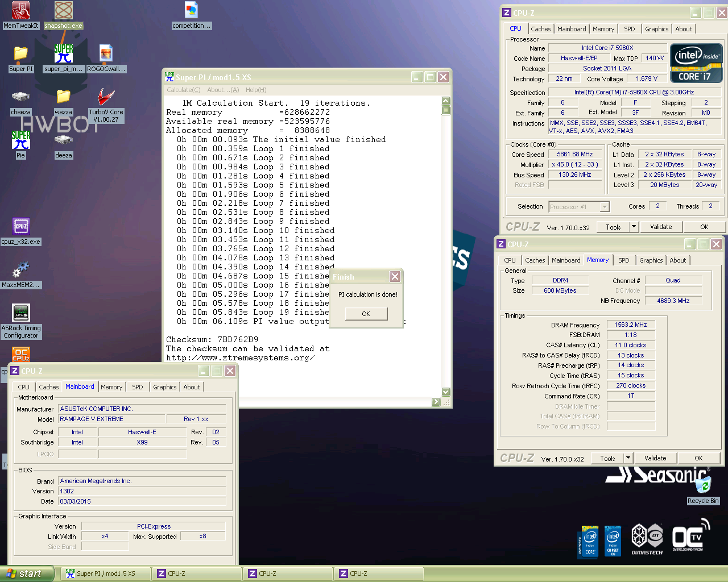Click the Intel Core i7 logo
Image resolution: width=728 pixels, height=582 pixels.
coord(697,63)
